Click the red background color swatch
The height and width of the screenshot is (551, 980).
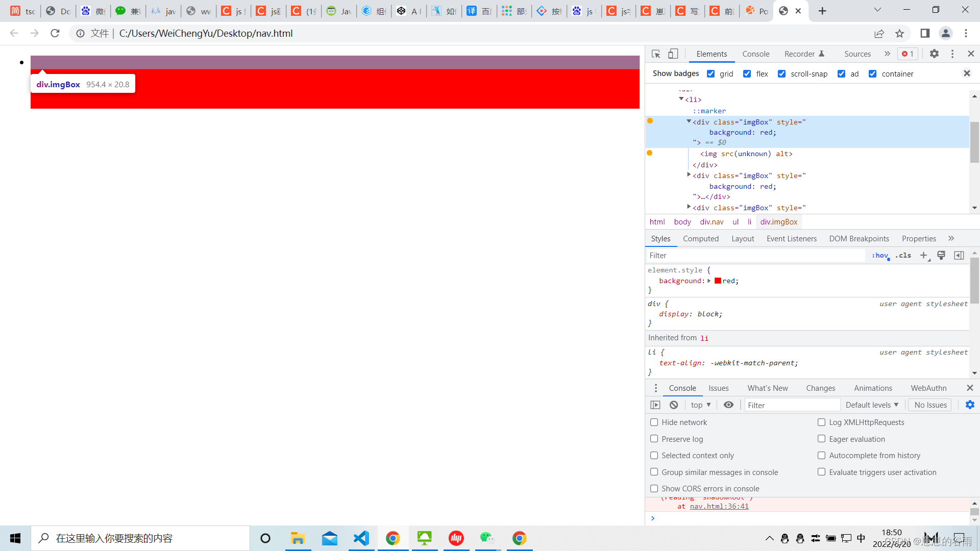(x=718, y=281)
